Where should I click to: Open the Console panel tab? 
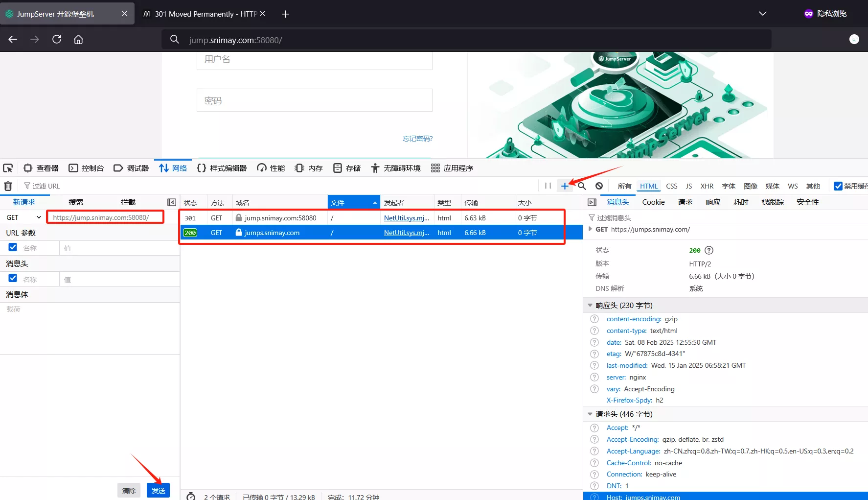87,168
